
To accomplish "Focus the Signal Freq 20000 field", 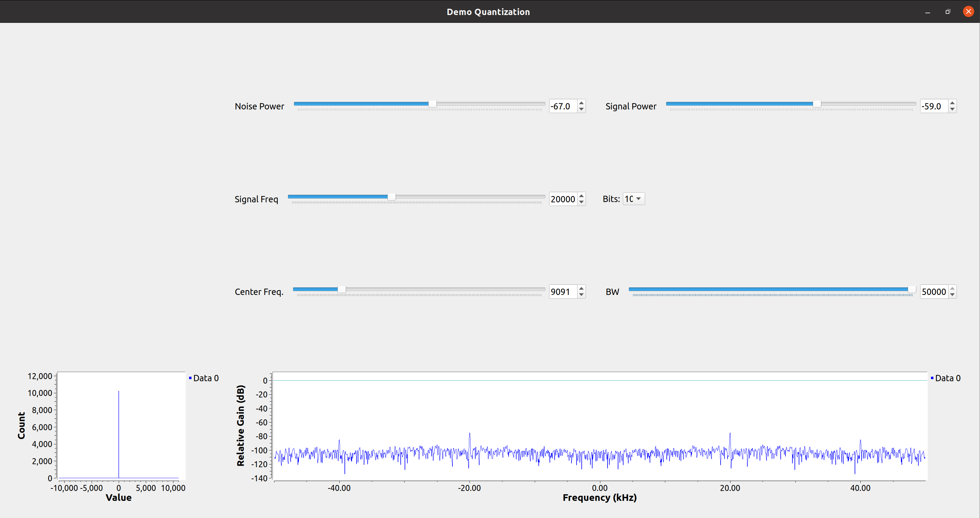I will pos(563,199).
